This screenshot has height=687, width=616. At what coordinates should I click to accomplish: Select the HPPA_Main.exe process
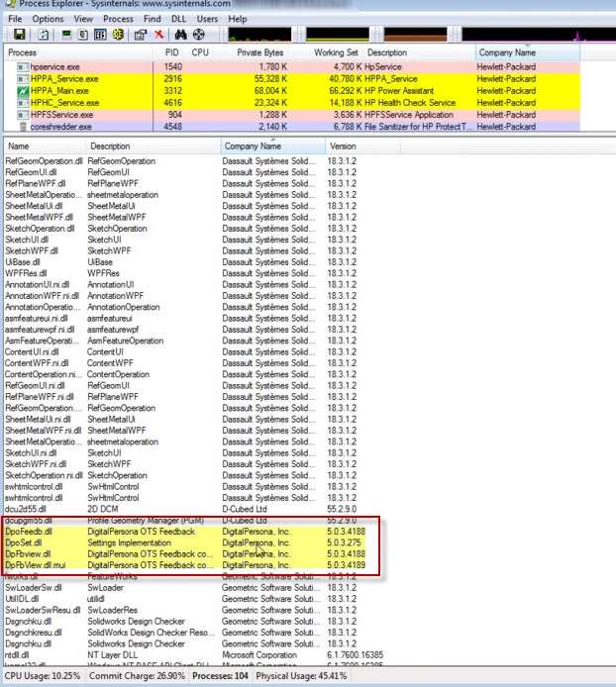click(292, 91)
